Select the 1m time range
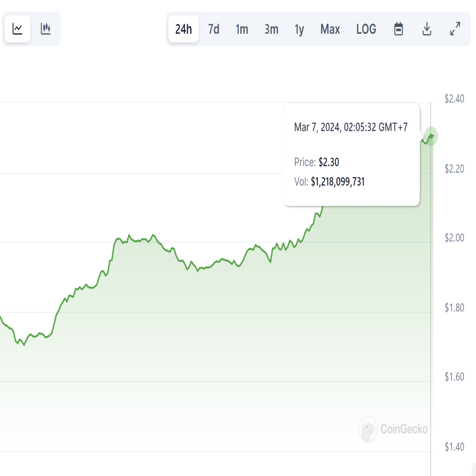Image resolution: width=476 pixels, height=476 pixels. coord(242,29)
